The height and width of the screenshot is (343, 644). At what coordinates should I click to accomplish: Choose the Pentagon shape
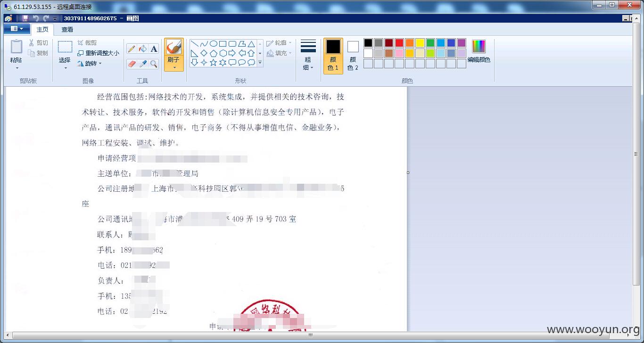213,53
